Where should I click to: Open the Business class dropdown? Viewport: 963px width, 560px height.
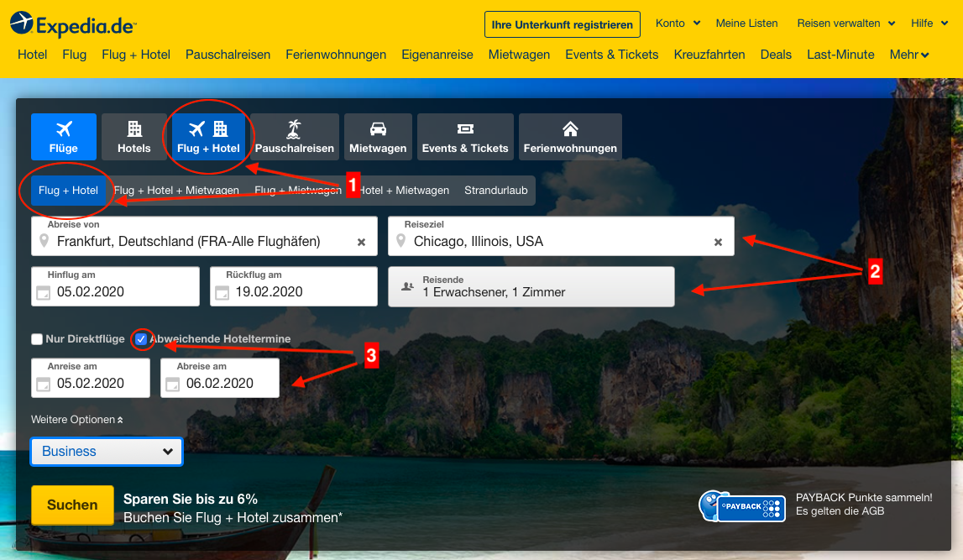tap(107, 452)
